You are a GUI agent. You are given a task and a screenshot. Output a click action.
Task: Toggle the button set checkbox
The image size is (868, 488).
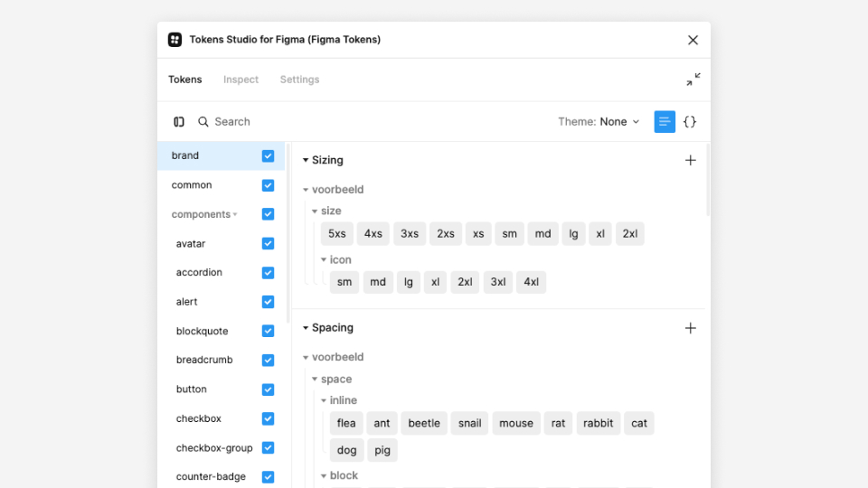(268, 389)
